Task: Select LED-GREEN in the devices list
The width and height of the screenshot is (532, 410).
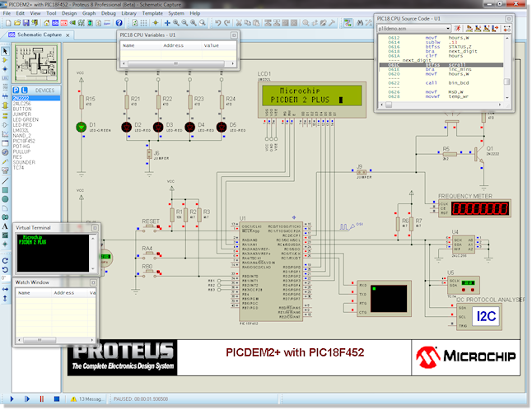Action: click(36, 119)
